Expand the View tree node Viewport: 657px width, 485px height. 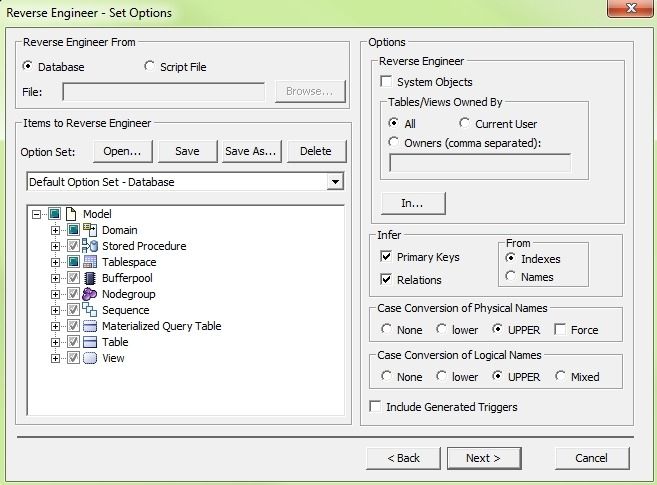tap(55, 359)
